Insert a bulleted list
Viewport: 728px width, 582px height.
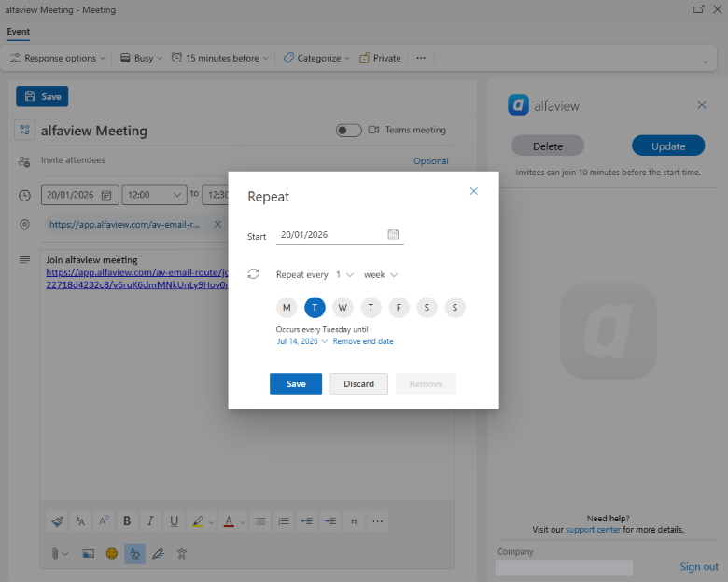[260, 521]
